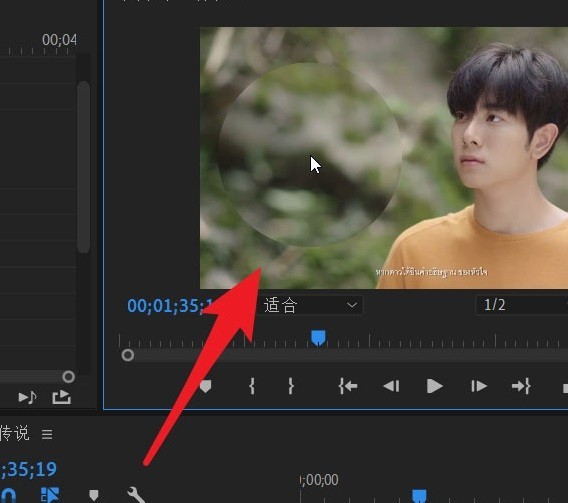Click the timeline timecode ending in 35;19
This screenshot has height=503, width=568.
[28, 470]
